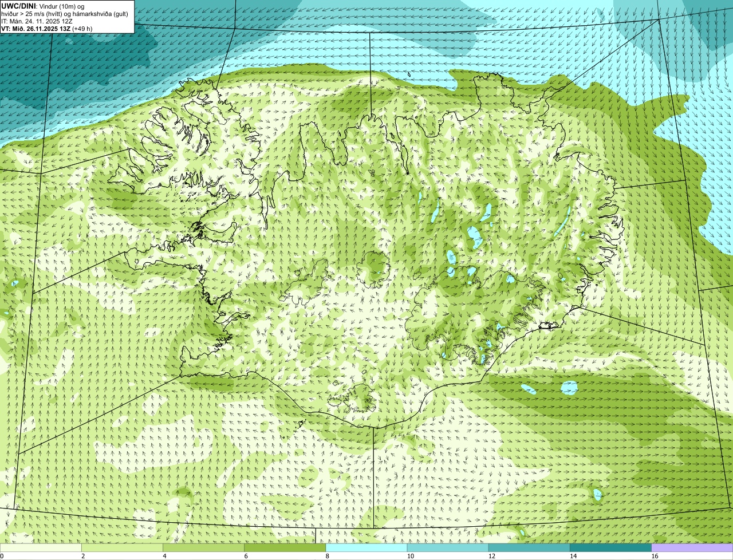The height and width of the screenshot is (560, 733).
Task: Click the 4–6 m/s green legend swatch
Action: pos(204,547)
